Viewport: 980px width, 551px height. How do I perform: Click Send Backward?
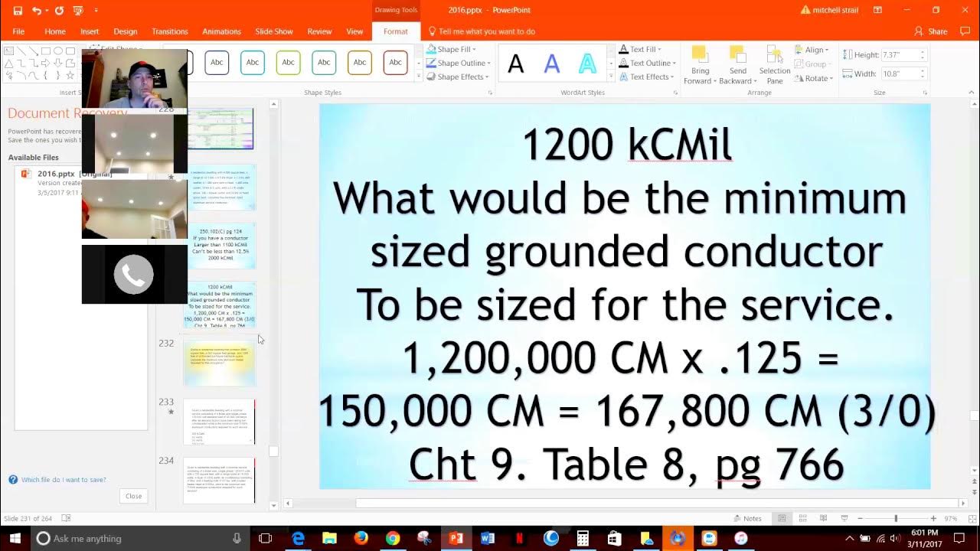tap(737, 65)
